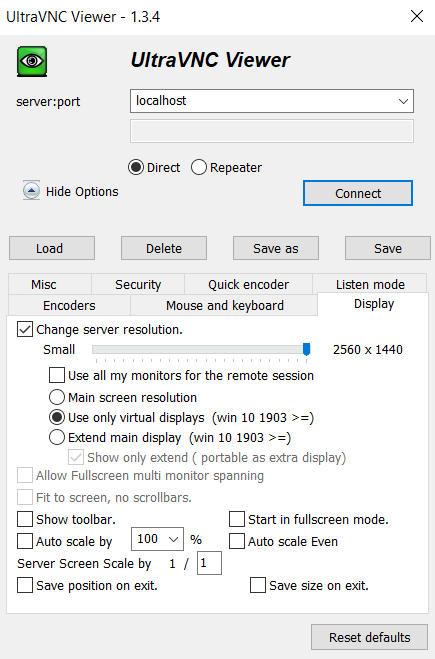The width and height of the screenshot is (435, 659).
Task: Click the Save as button
Action: tap(276, 248)
